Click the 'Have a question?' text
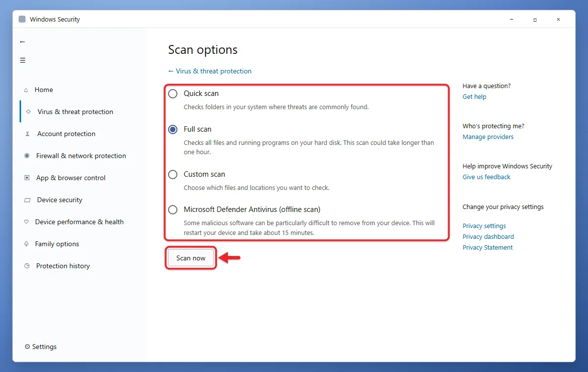 [x=487, y=86]
